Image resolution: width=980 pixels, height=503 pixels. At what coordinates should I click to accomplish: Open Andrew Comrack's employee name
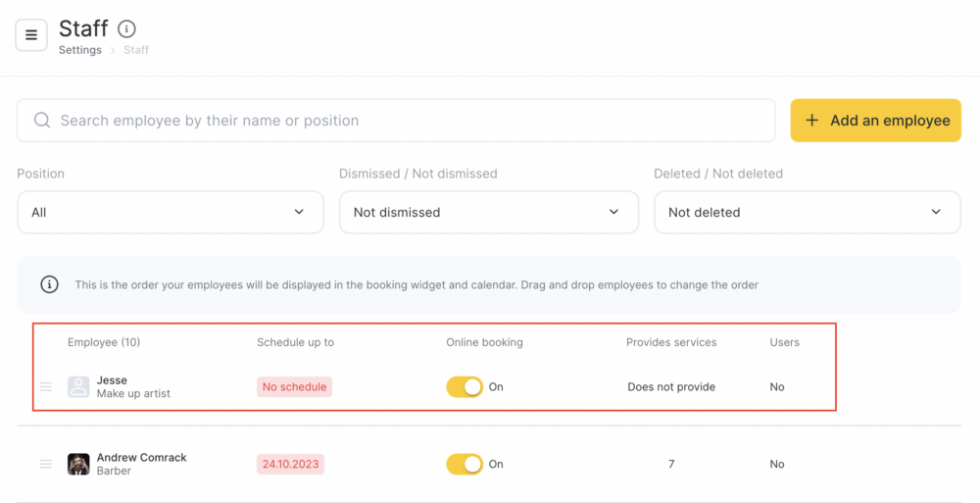click(x=142, y=457)
